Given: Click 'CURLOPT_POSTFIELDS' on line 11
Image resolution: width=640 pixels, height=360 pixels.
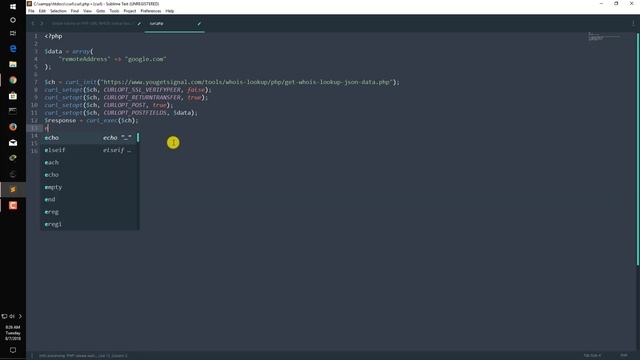Looking at the screenshot, I should (x=135, y=113).
